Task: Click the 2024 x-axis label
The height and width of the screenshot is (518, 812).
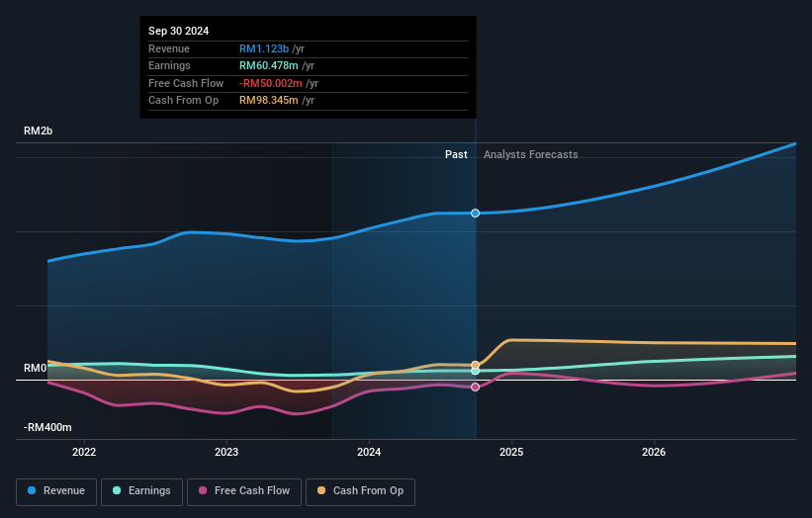Action: 369,452
